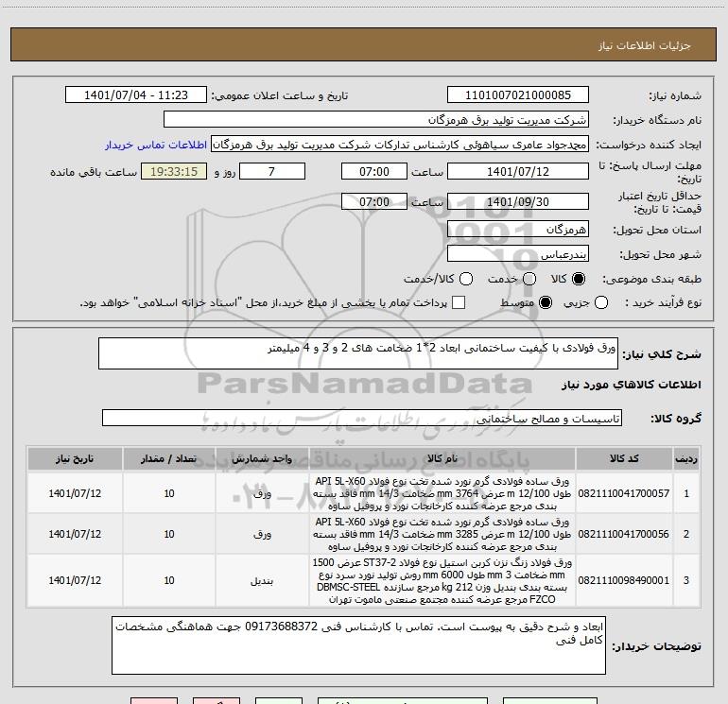Tick the Islamic treasury bonds payment checkbox
Screen dimensions: 728x704
459,302
